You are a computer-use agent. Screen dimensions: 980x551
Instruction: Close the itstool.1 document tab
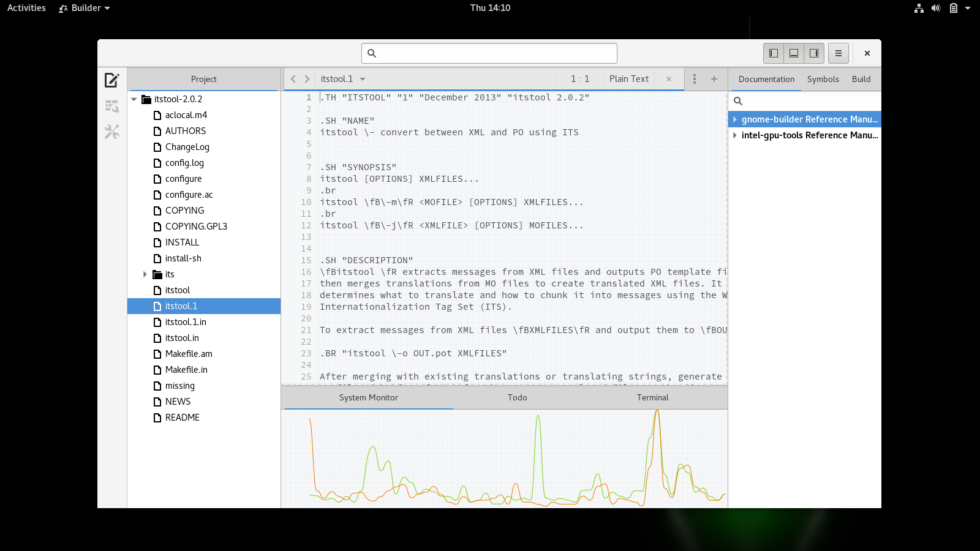[669, 79]
